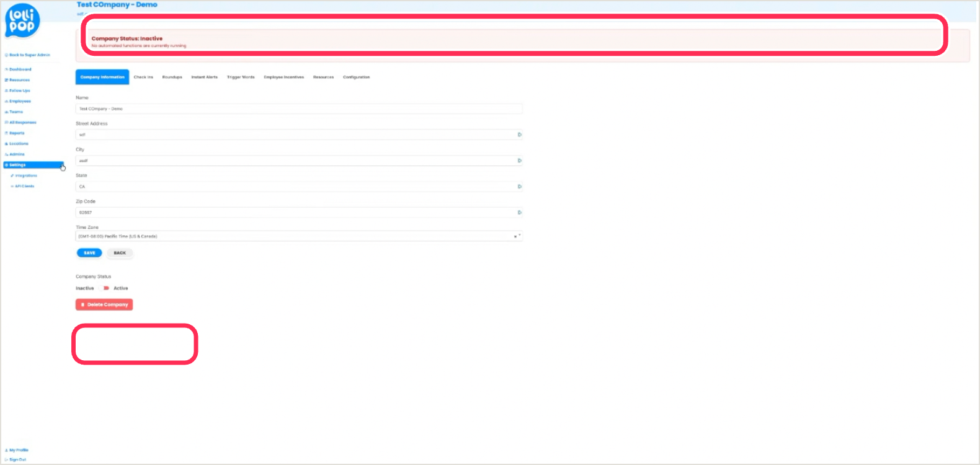Focus the Name input field

point(299,108)
